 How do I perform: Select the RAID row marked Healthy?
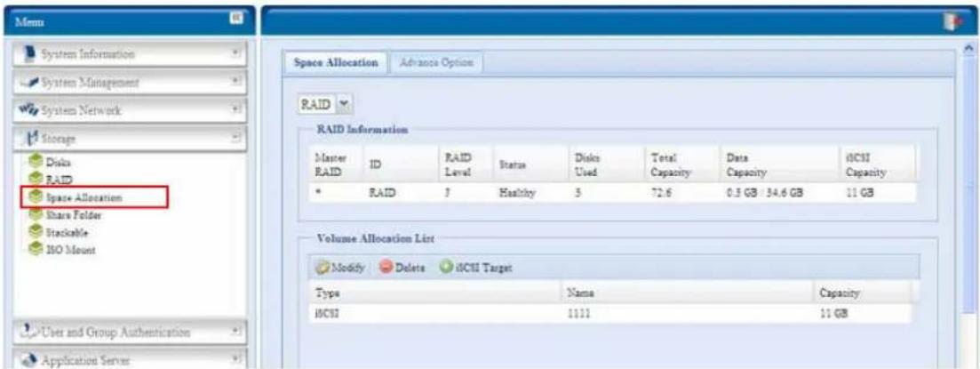point(612,193)
